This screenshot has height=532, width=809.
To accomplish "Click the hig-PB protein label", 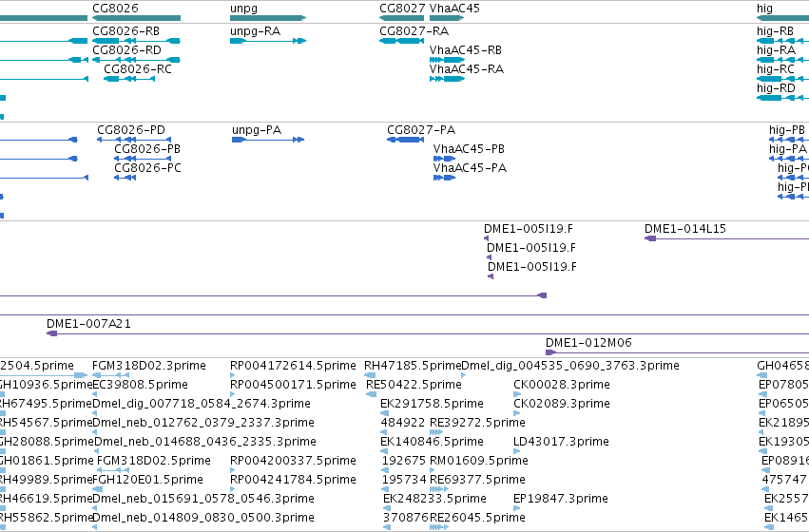I will (x=787, y=130).
